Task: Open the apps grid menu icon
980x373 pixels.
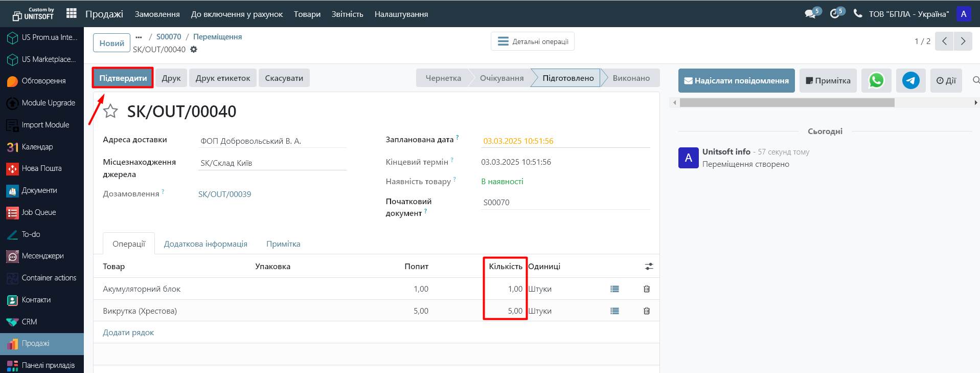Action: (x=72, y=13)
